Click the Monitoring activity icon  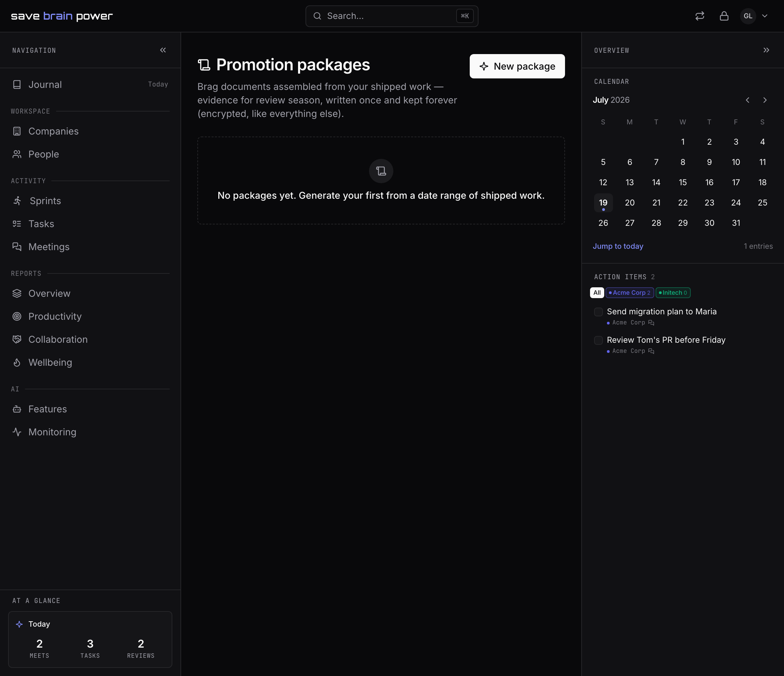pos(17,432)
